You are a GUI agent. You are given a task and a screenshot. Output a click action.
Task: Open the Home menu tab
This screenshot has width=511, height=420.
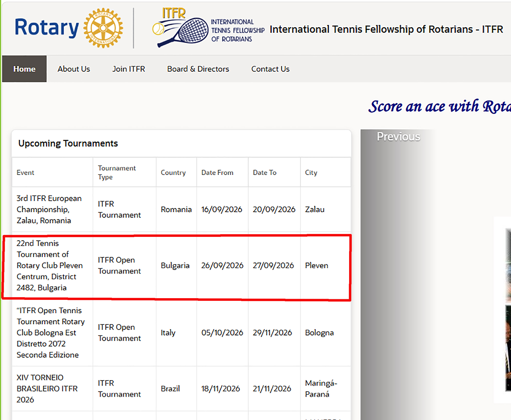click(x=24, y=69)
